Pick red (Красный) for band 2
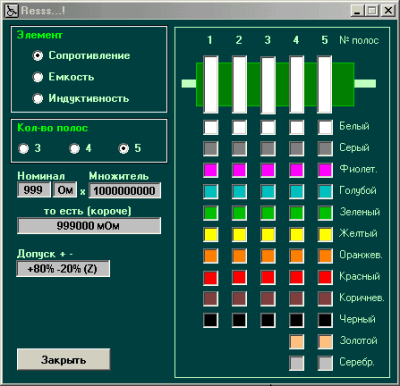The image size is (400, 386). click(239, 277)
